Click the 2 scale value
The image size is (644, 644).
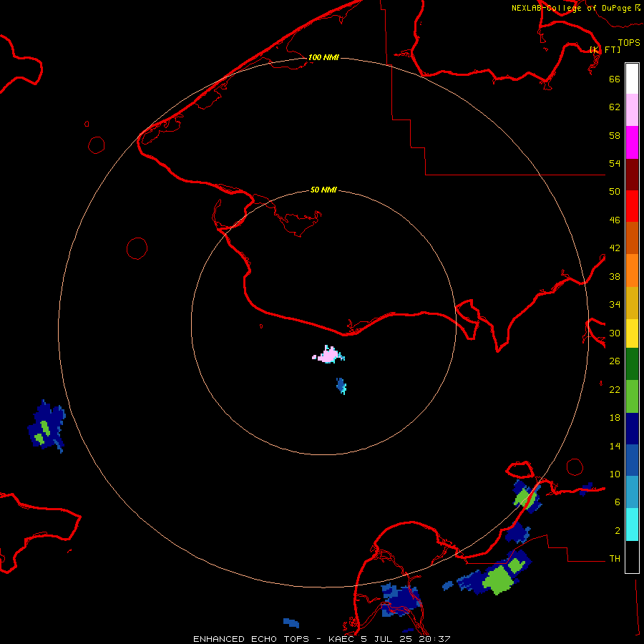tap(618, 531)
